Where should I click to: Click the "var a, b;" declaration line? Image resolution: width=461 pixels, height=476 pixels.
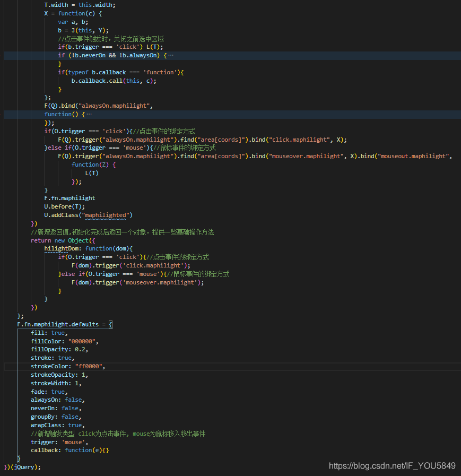pyautogui.click(x=73, y=22)
